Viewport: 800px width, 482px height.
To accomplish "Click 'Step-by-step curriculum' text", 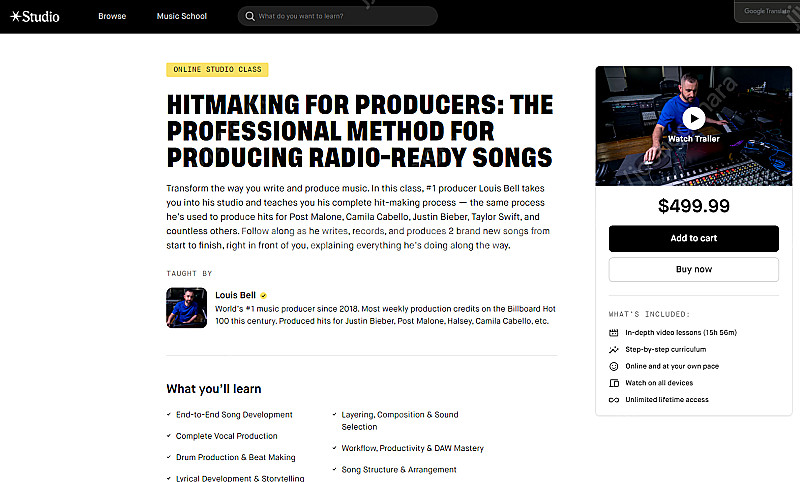I will (666, 349).
